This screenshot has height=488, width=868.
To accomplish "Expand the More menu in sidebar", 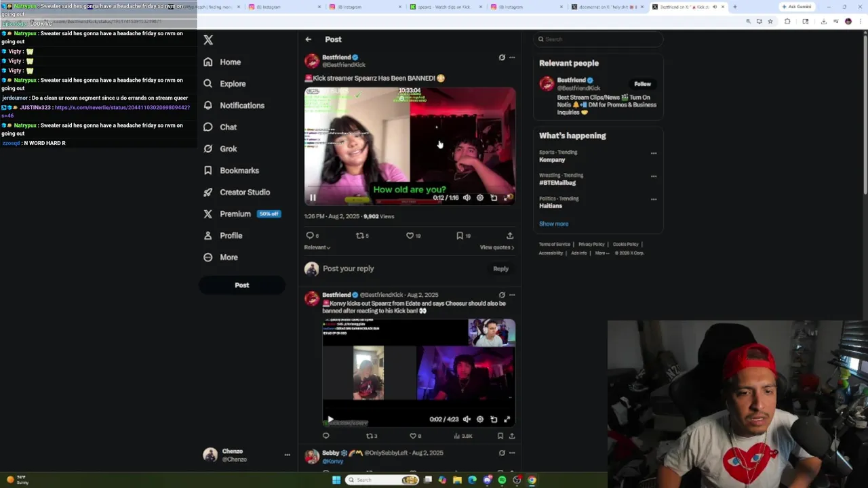I will coord(220,257).
